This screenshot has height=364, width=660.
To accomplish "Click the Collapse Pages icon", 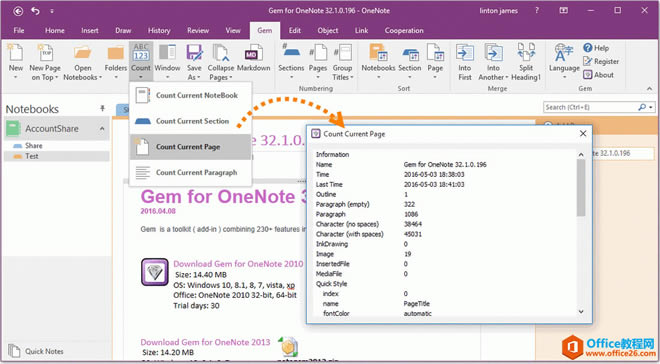I will (221, 53).
